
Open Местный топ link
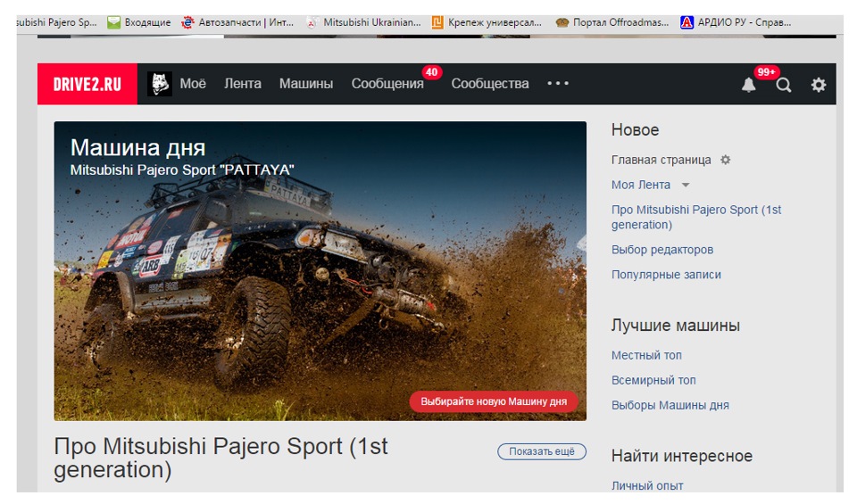[x=646, y=355]
